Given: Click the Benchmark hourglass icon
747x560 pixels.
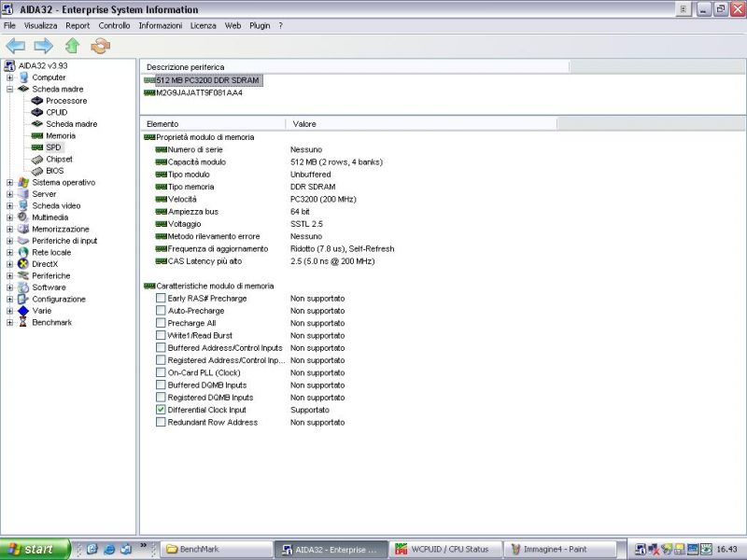Looking at the screenshot, I should pos(23,322).
